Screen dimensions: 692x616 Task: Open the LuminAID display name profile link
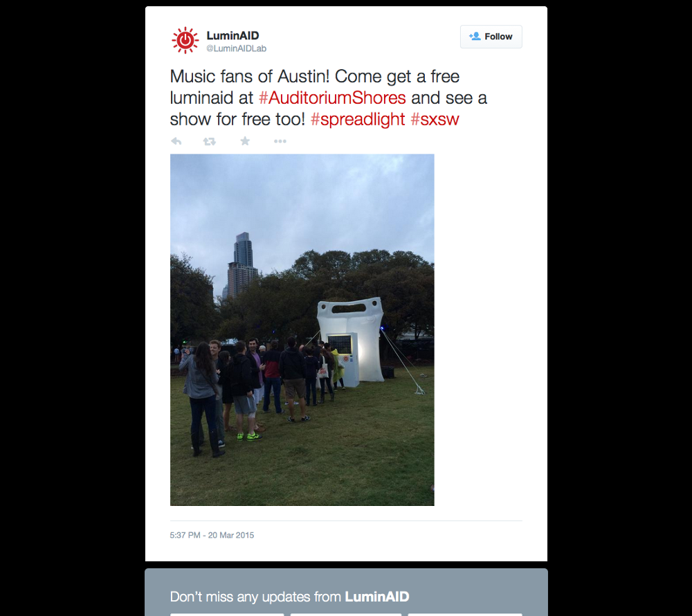[x=233, y=35]
